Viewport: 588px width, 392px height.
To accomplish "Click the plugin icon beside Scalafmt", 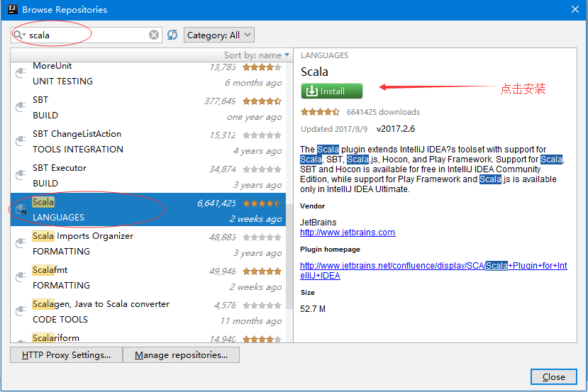I will 21,278.
